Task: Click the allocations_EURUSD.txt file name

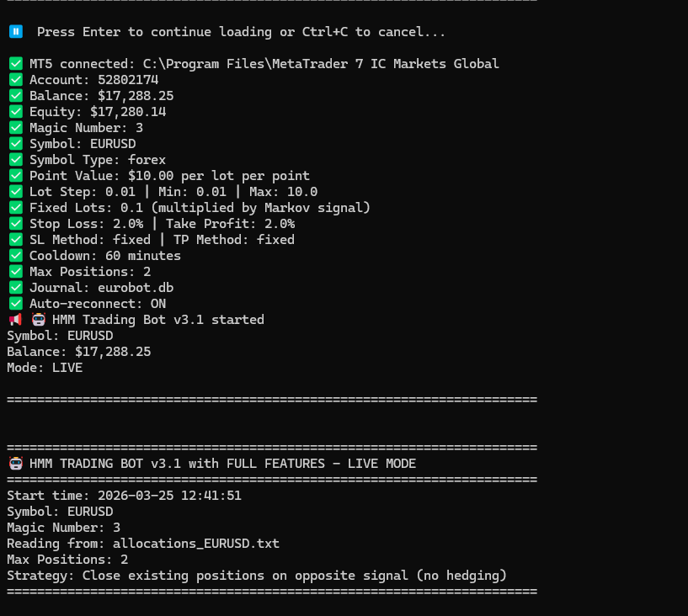Action: click(x=196, y=544)
